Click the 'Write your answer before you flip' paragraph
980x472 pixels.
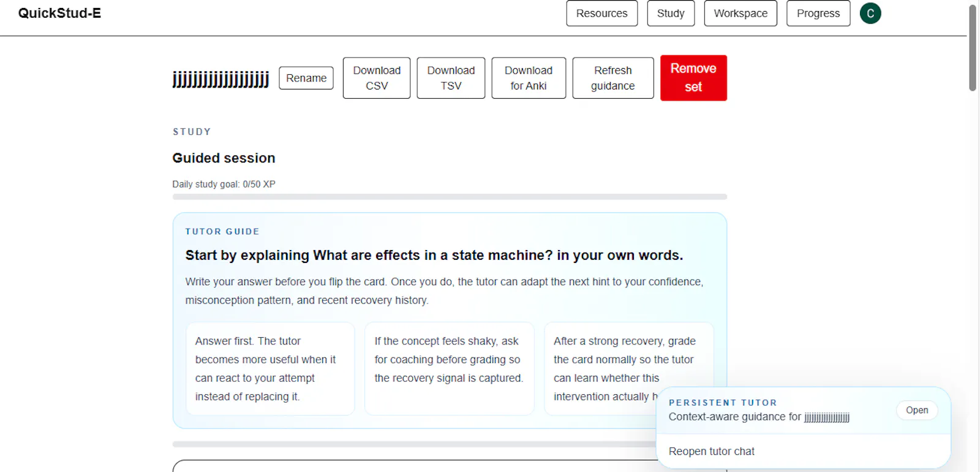point(444,291)
